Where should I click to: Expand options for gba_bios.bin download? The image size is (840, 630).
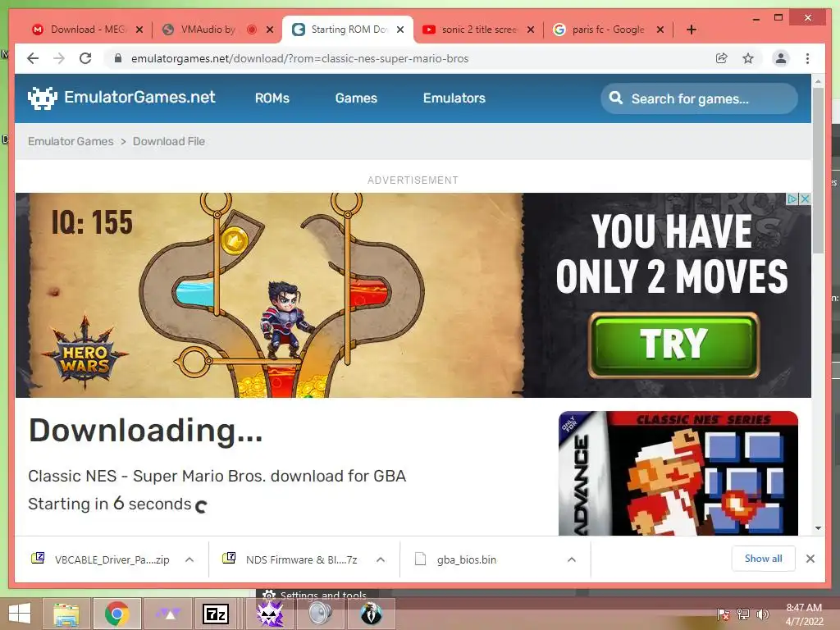tap(572, 559)
